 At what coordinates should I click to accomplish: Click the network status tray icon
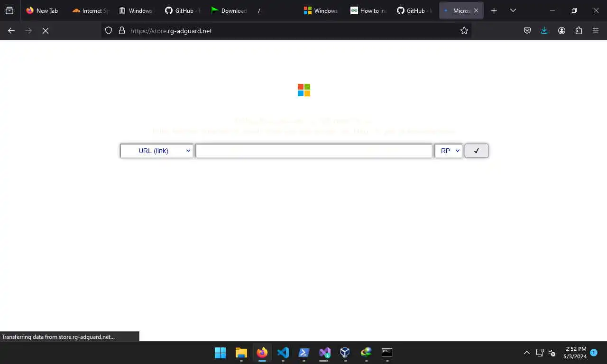click(x=540, y=353)
